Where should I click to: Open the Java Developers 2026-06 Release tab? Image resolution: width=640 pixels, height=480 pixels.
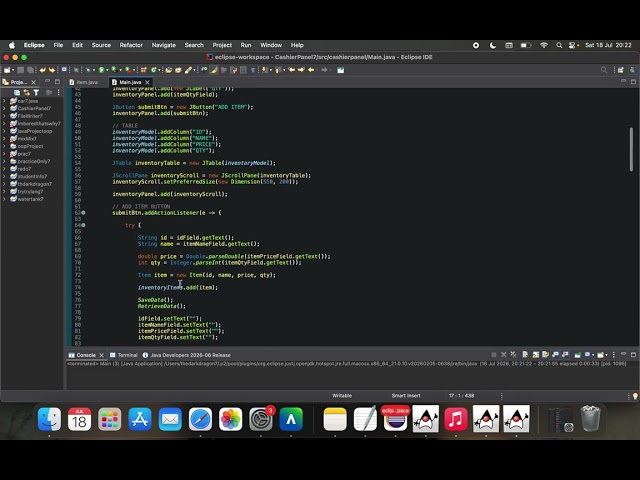click(x=187, y=355)
